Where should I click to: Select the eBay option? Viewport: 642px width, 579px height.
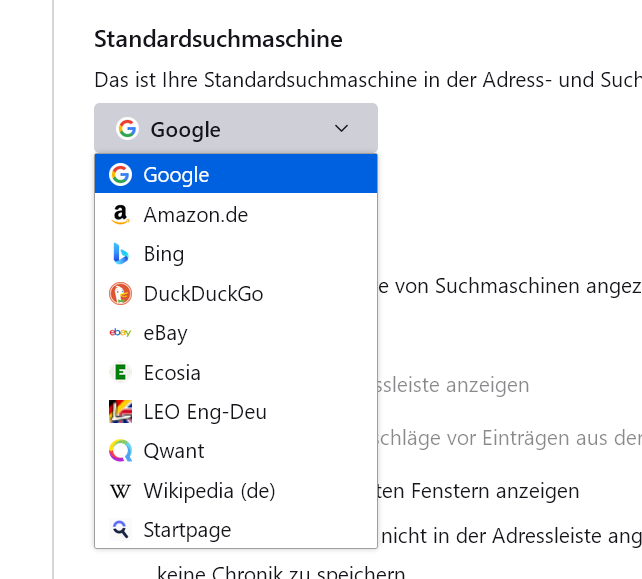pyautogui.click(x=165, y=333)
